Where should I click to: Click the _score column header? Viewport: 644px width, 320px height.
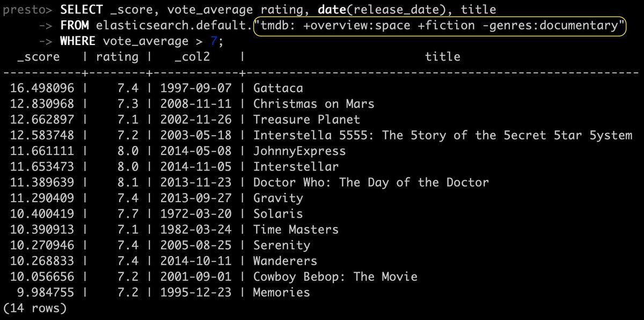38,57
